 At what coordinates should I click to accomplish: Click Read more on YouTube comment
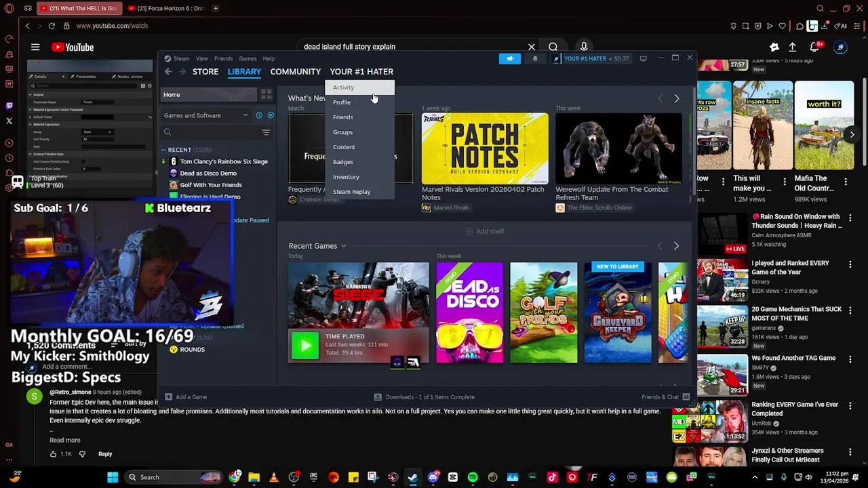click(x=65, y=440)
